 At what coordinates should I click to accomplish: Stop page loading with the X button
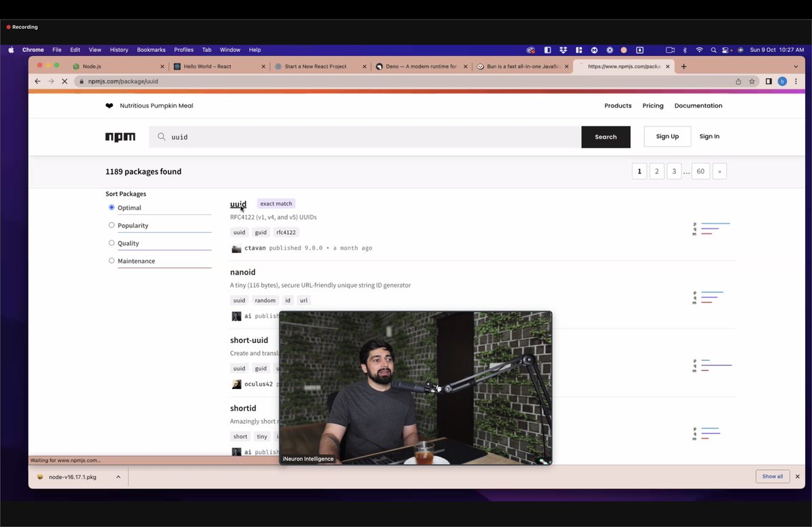pyautogui.click(x=64, y=81)
